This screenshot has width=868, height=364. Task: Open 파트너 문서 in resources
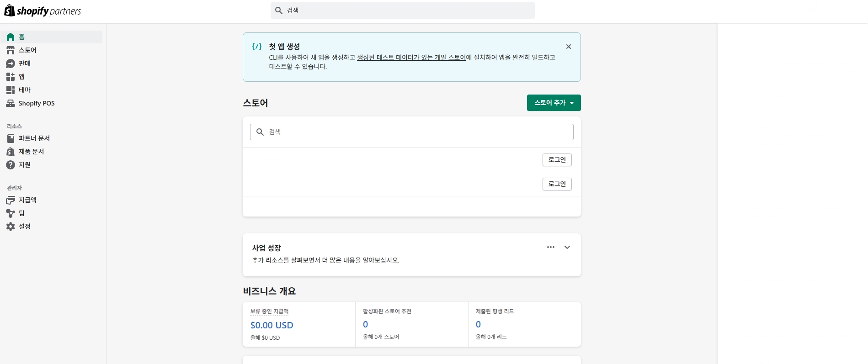34,138
